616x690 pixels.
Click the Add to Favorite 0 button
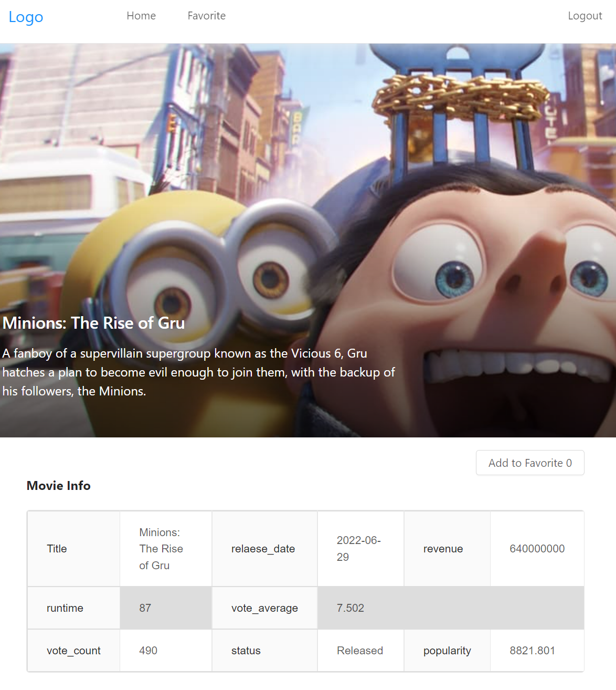click(530, 463)
